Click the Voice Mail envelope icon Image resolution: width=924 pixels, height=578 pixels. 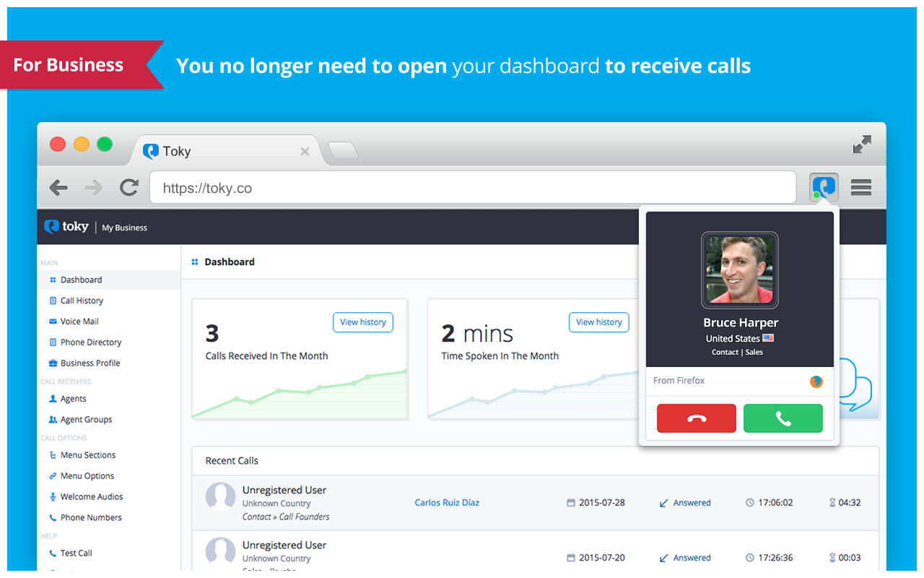pos(53,322)
